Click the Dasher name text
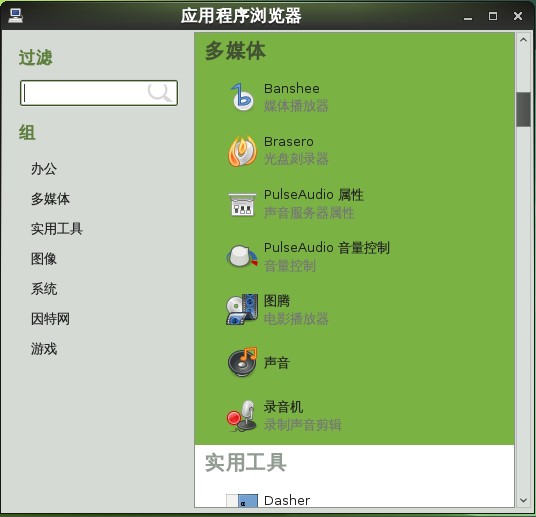 (x=287, y=501)
